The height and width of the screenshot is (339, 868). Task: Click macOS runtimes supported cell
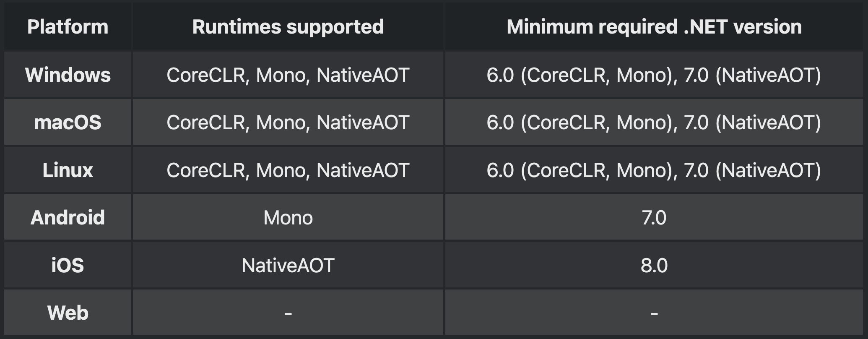tap(288, 123)
